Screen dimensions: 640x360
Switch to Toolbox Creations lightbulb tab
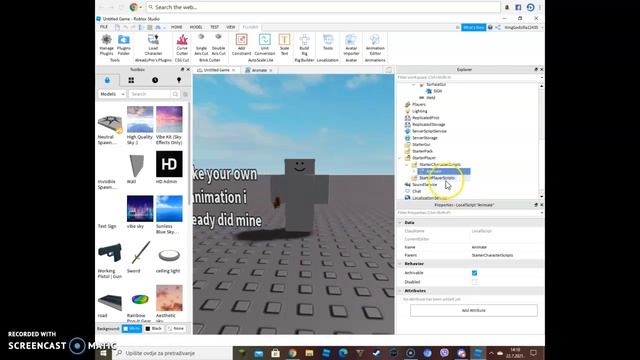(179, 80)
